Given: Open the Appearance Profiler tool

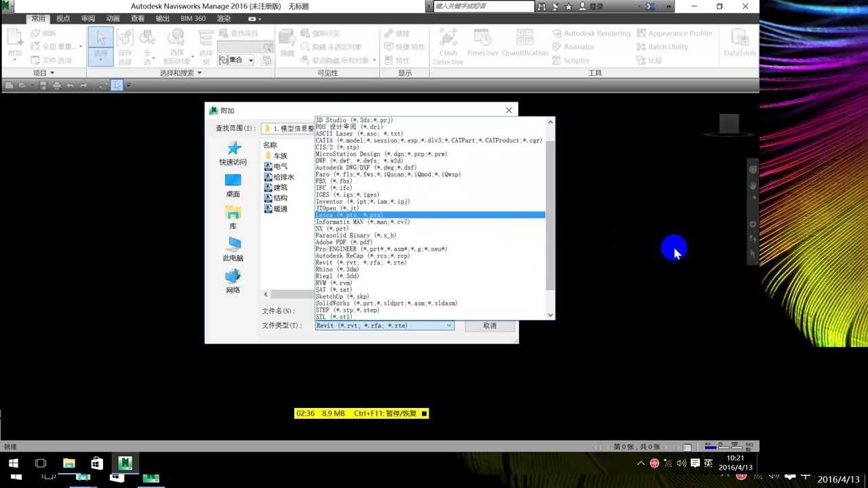Looking at the screenshot, I should pos(675,33).
